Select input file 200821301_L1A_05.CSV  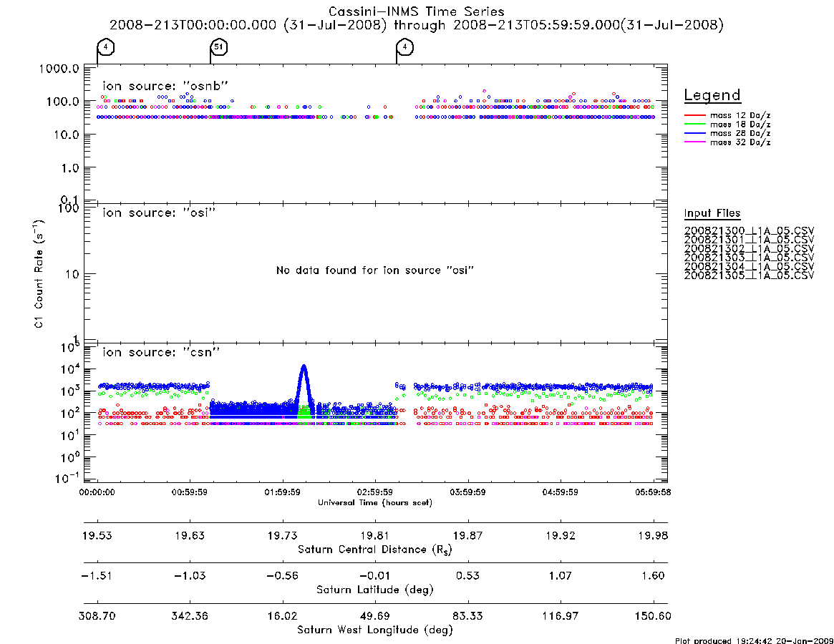749,240
